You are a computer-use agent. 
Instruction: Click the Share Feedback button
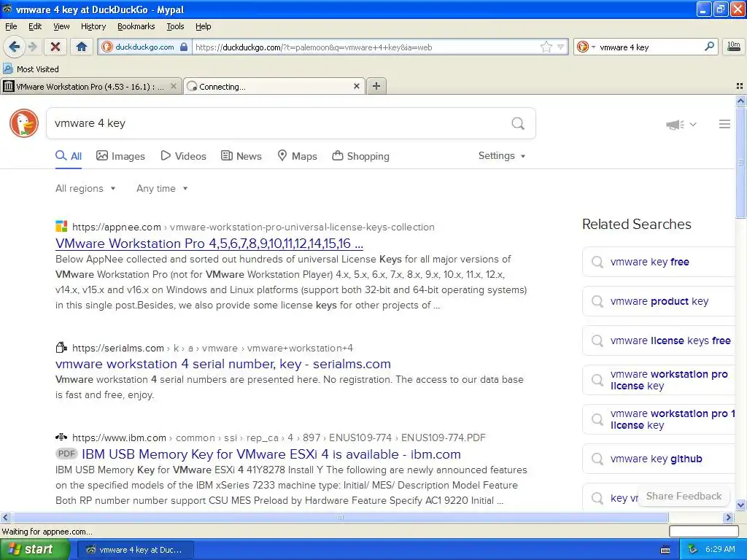684,496
